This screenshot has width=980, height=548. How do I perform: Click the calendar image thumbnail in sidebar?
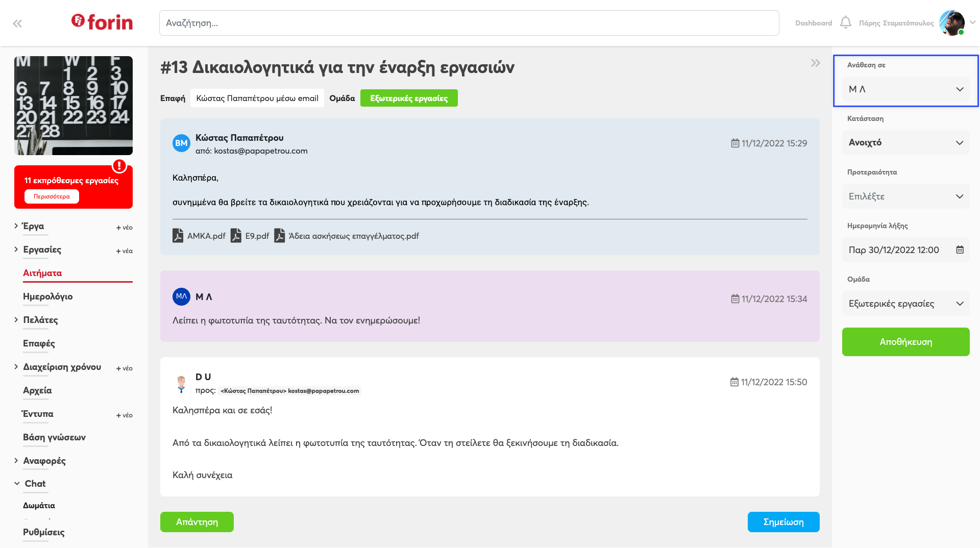pyautogui.click(x=73, y=106)
